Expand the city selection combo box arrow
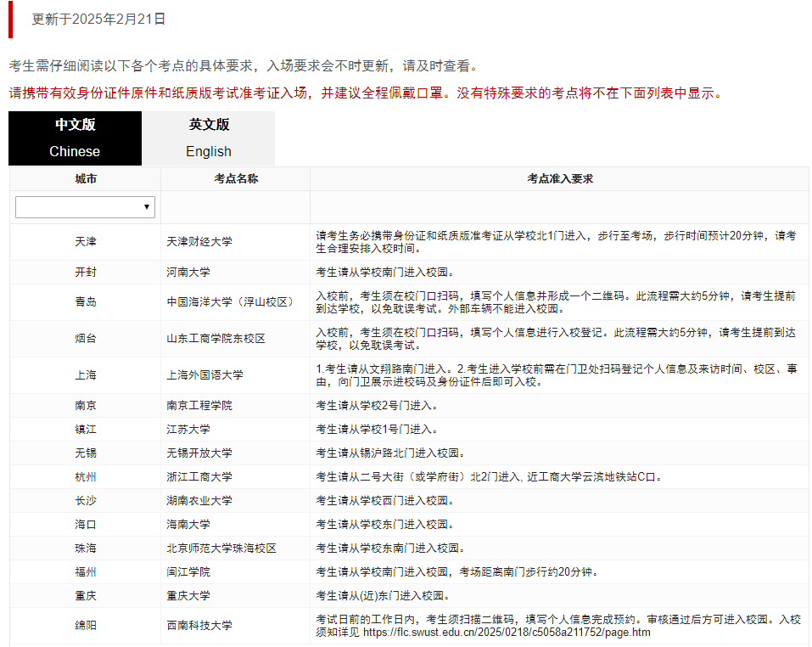The image size is (812, 647). 146,206
